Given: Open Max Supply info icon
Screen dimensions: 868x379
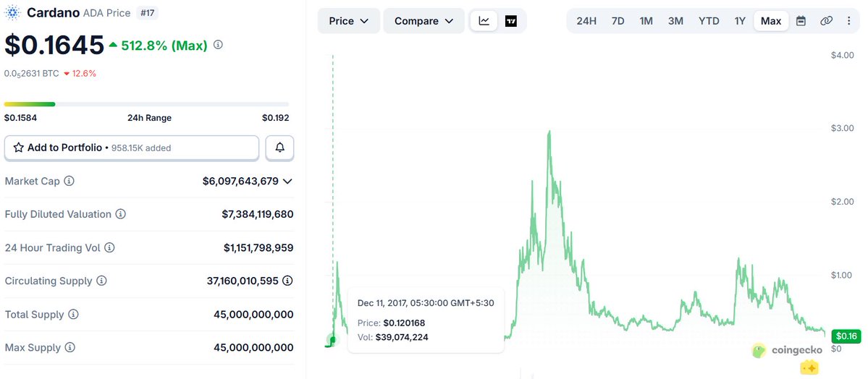Looking at the screenshot, I should point(69,347).
